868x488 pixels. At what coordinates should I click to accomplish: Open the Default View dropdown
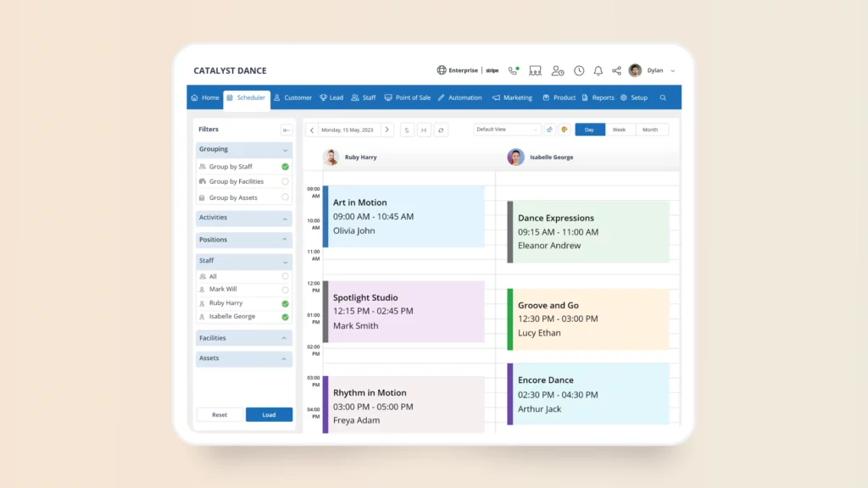click(x=507, y=130)
